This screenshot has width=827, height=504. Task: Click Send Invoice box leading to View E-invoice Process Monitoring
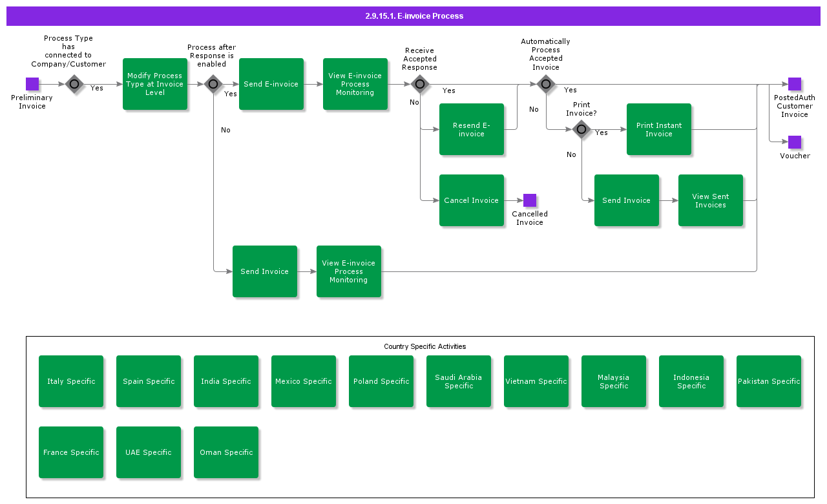(265, 271)
